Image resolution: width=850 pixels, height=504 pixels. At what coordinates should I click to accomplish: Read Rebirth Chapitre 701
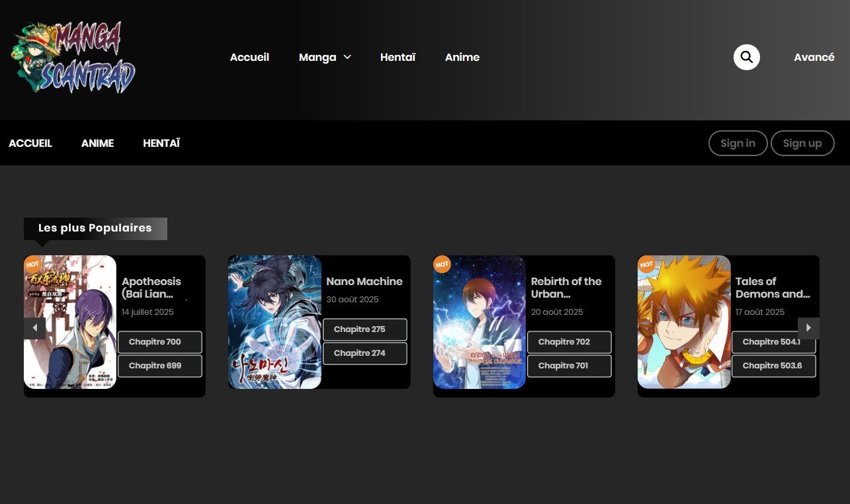(x=570, y=366)
